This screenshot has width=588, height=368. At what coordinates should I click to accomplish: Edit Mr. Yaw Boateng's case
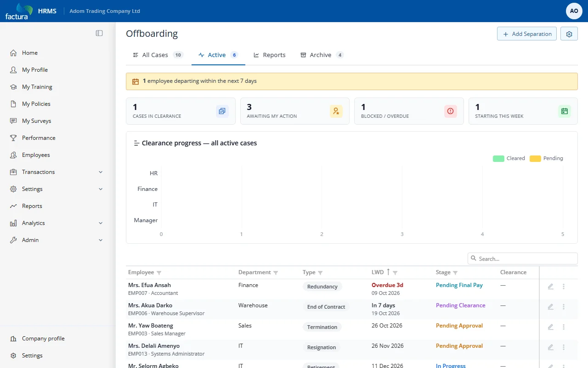pyautogui.click(x=551, y=327)
